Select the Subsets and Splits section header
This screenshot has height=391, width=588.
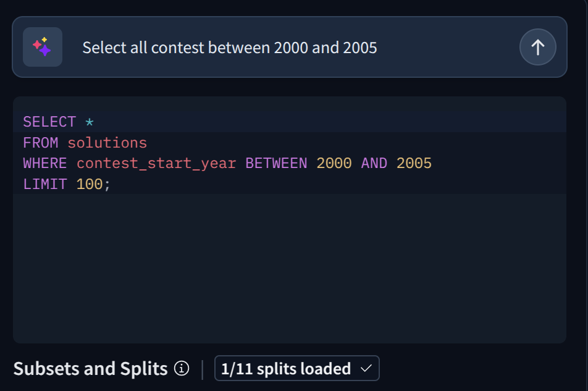pyautogui.click(x=90, y=368)
